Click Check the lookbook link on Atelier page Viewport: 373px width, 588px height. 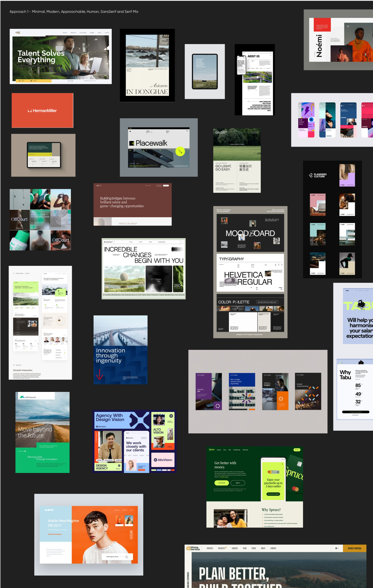coord(55,534)
